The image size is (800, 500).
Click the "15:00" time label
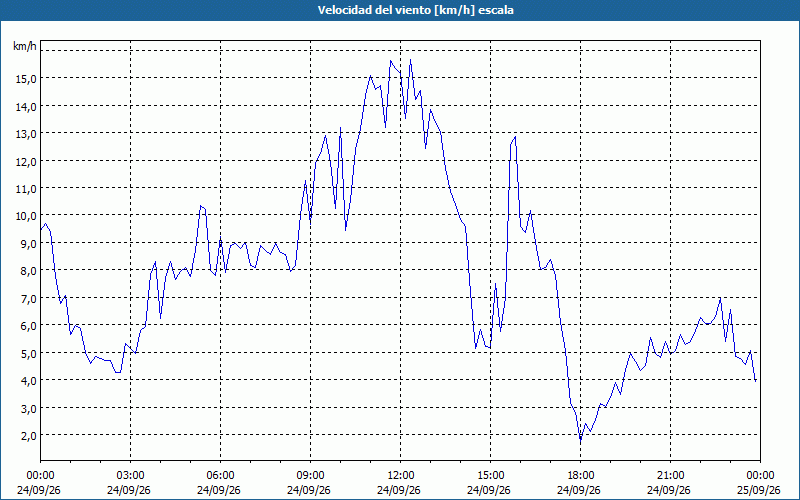(490, 476)
